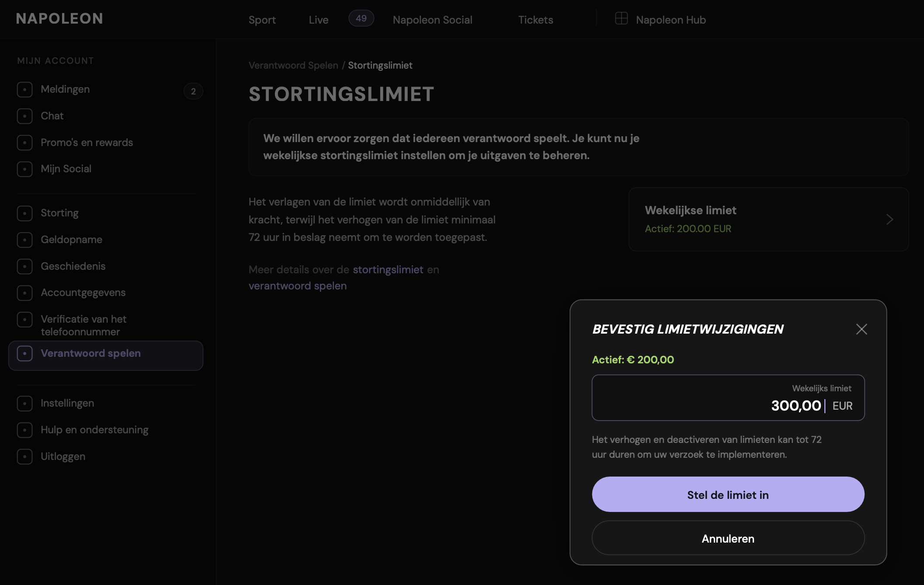Click Actief: € 200,00 in the dialog
Screen dimensions: 924x585
coord(633,360)
